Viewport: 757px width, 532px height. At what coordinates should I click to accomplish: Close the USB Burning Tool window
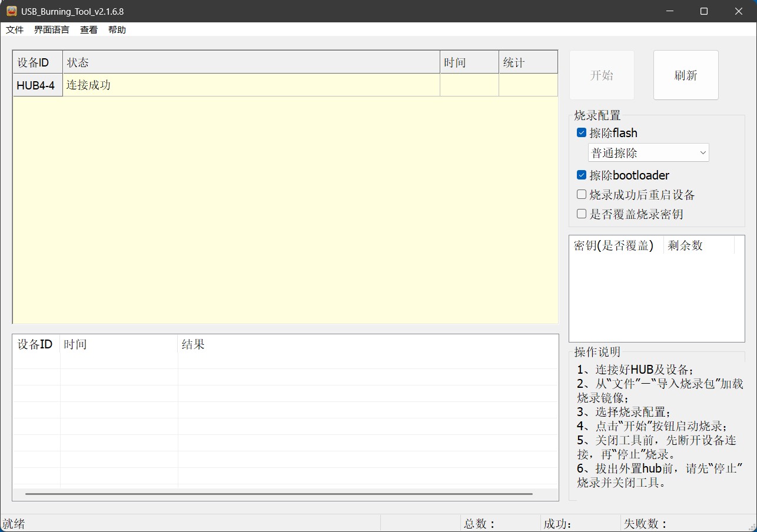click(x=739, y=11)
